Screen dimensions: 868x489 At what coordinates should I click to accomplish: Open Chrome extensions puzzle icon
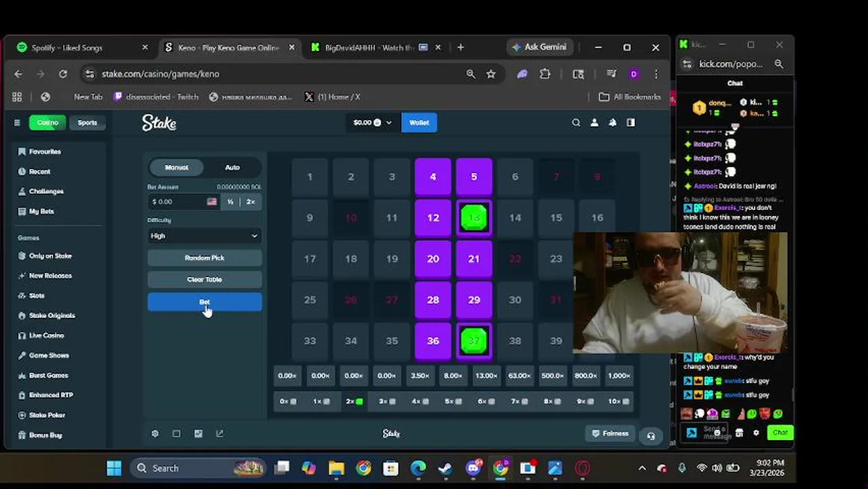[x=545, y=74]
